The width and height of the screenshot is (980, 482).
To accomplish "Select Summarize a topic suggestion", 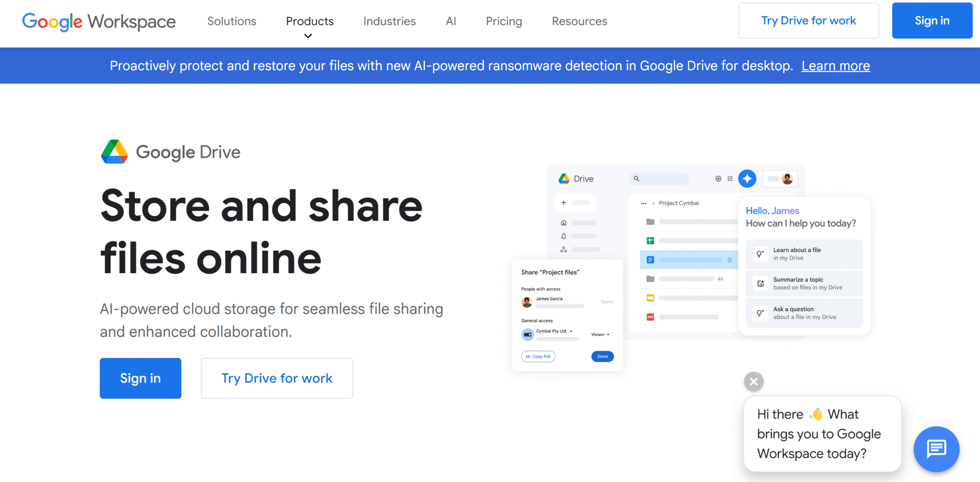I will 804,283.
